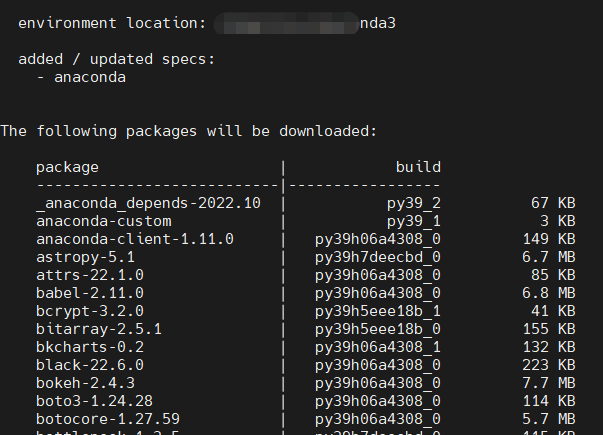
Task: Click the '132 KB' size value
Action: click(549, 347)
